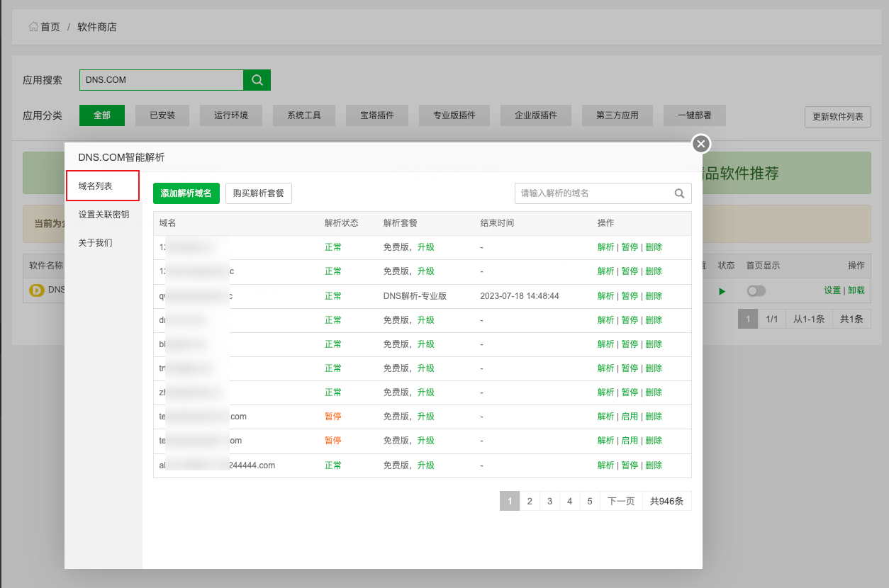
Task: Click the 2023-07-18 14:48:44 end time cell
Action: tap(520, 295)
